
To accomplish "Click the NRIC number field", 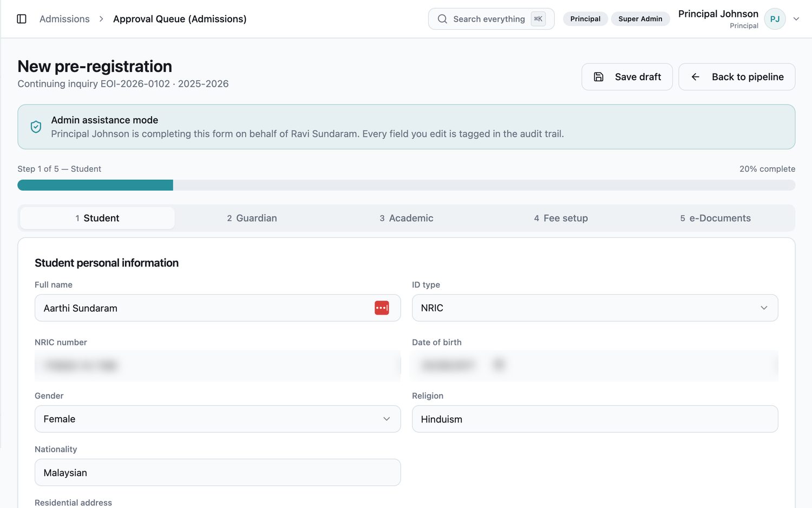I will pos(218,366).
